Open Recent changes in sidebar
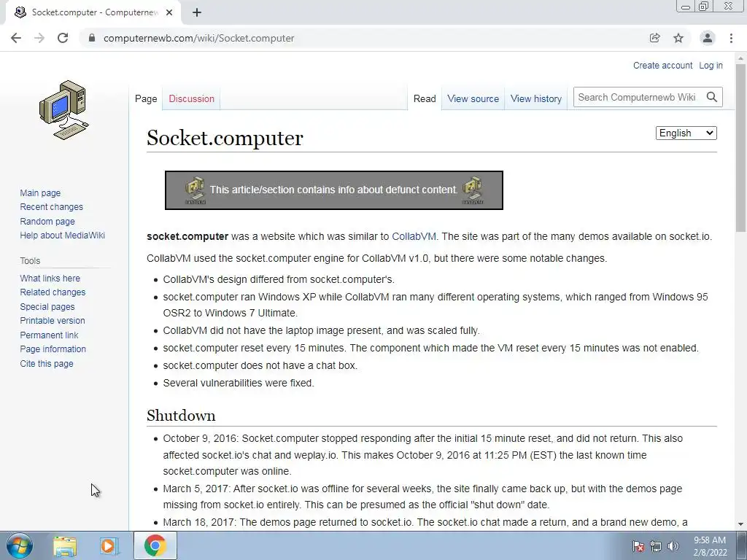Viewport: 747px width, 560px height. (52, 206)
